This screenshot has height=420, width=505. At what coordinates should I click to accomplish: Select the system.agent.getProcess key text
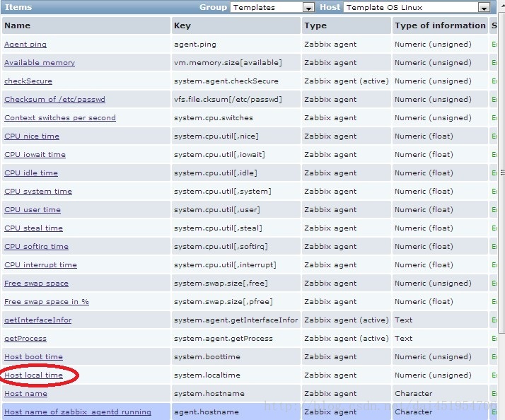pos(224,338)
